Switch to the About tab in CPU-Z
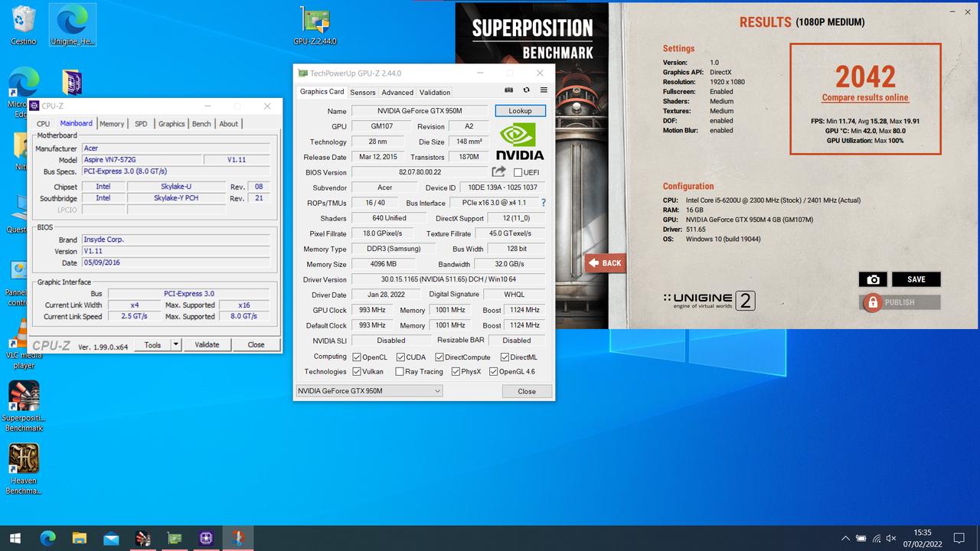 tap(229, 124)
